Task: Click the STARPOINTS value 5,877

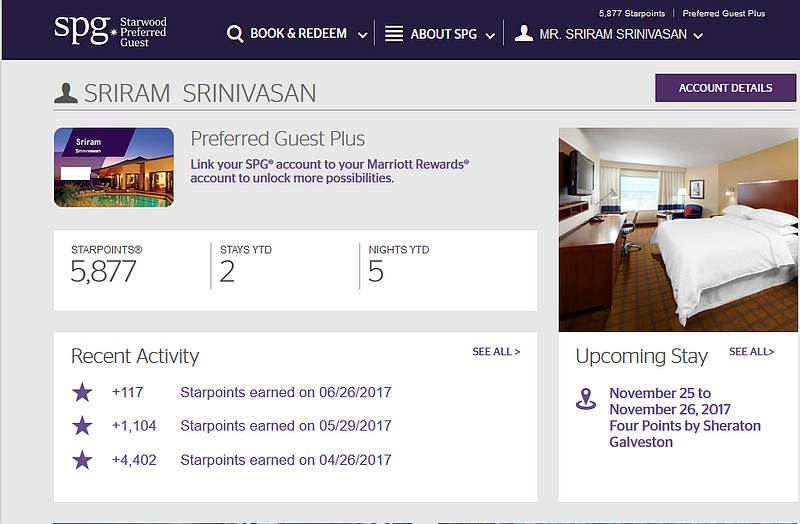Action: pos(103,271)
